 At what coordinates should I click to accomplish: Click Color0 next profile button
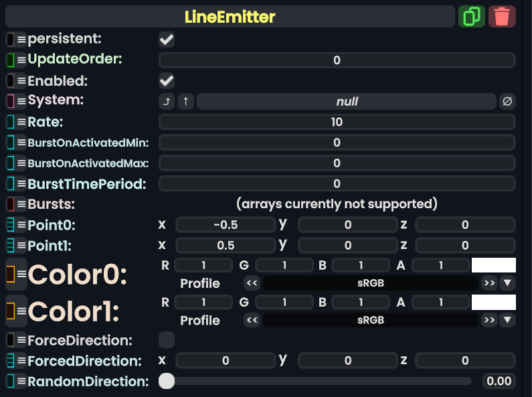pyautogui.click(x=489, y=283)
